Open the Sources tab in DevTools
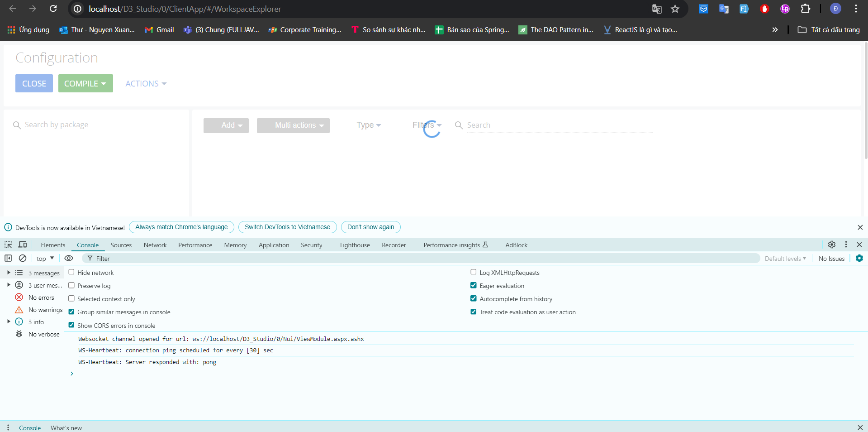868x432 pixels. pyautogui.click(x=121, y=245)
